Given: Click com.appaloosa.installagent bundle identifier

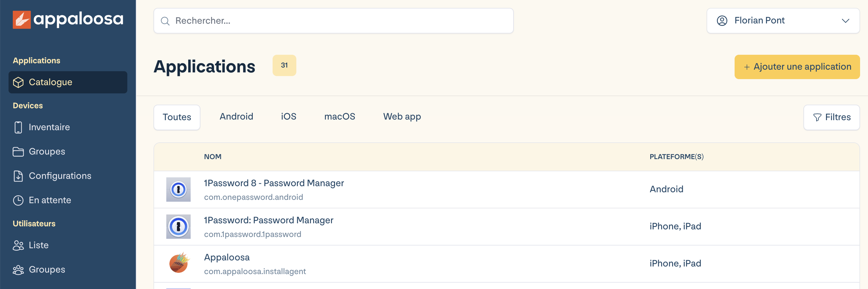Looking at the screenshot, I should pyautogui.click(x=255, y=271).
